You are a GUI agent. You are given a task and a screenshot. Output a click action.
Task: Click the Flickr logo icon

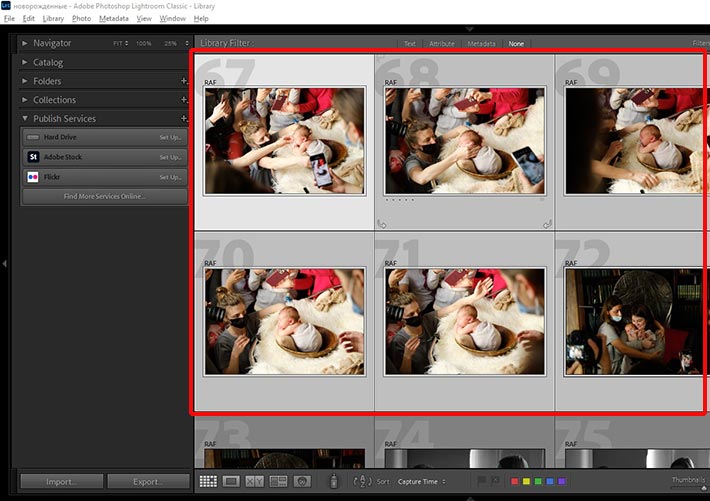pos(33,177)
